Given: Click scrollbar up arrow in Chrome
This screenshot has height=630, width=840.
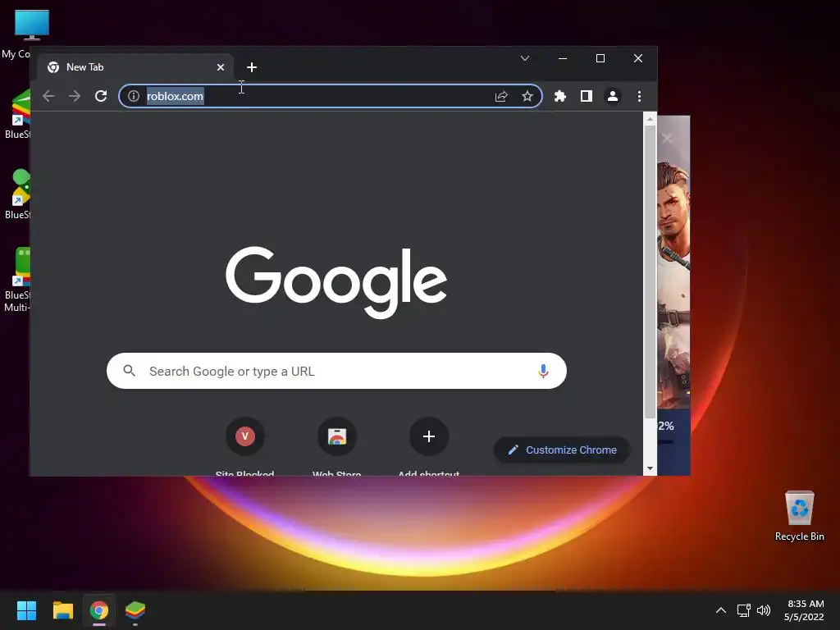Looking at the screenshot, I should pos(650,119).
